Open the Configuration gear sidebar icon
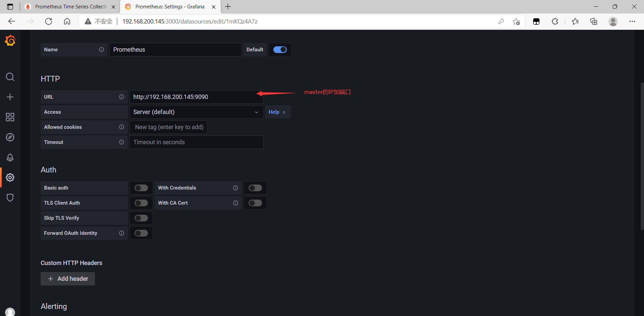 click(x=10, y=177)
